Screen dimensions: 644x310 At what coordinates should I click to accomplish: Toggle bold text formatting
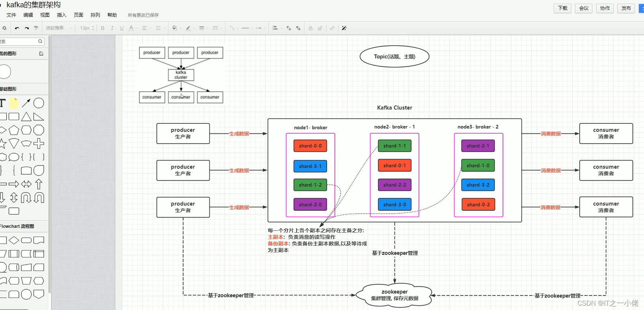tap(103, 28)
